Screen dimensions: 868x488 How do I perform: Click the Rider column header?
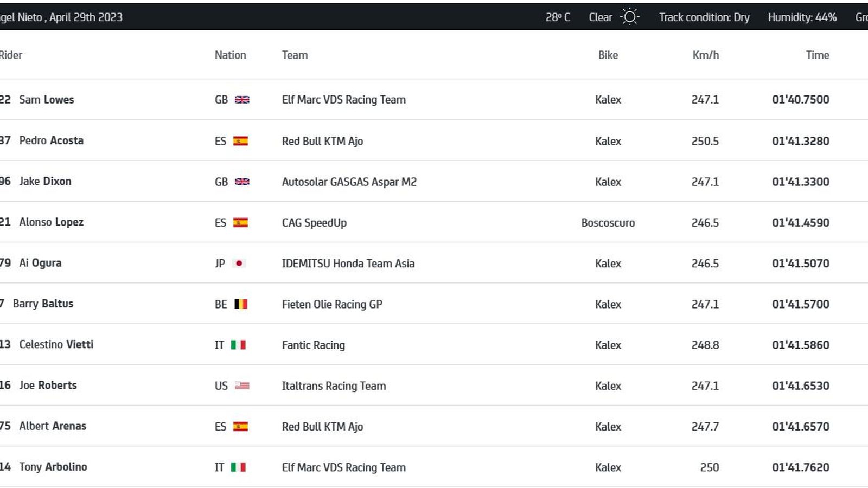click(x=11, y=55)
